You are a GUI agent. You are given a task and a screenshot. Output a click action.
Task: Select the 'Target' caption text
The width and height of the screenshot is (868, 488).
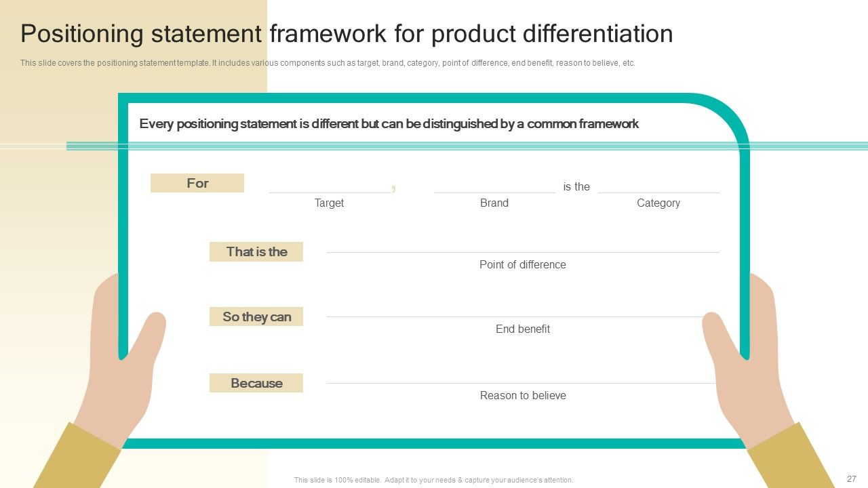click(329, 203)
